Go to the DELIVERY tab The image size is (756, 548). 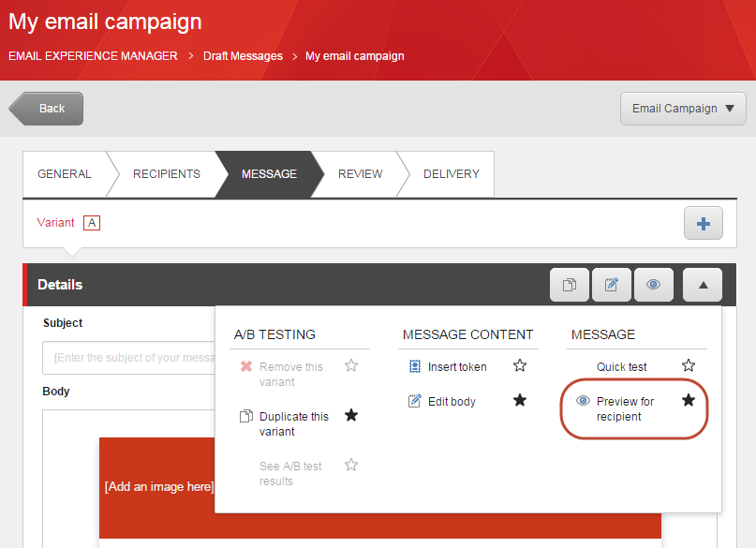[x=452, y=174]
